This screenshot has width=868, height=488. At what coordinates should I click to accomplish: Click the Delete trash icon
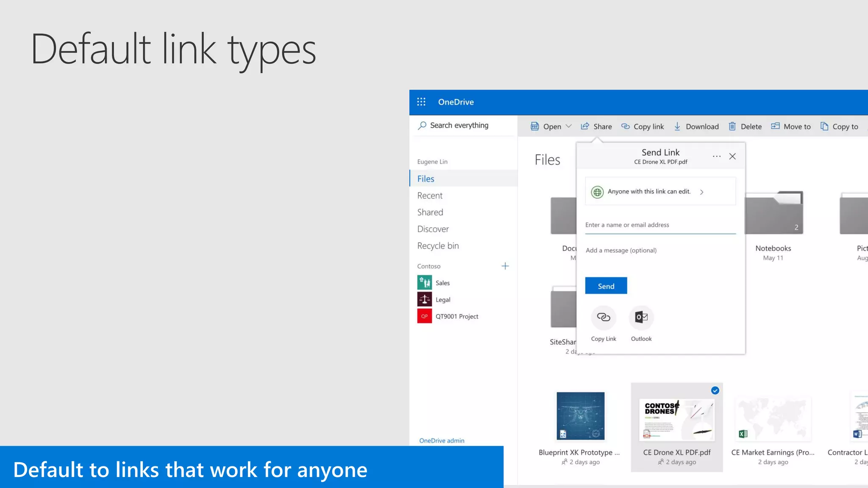pos(732,126)
